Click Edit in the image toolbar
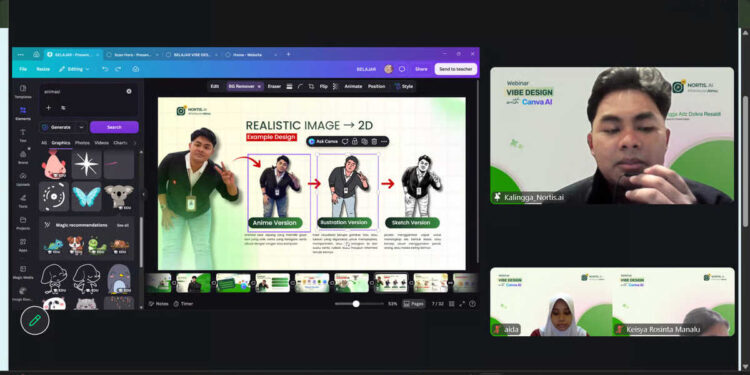Screen dimensions: 750x375 click(x=215, y=87)
